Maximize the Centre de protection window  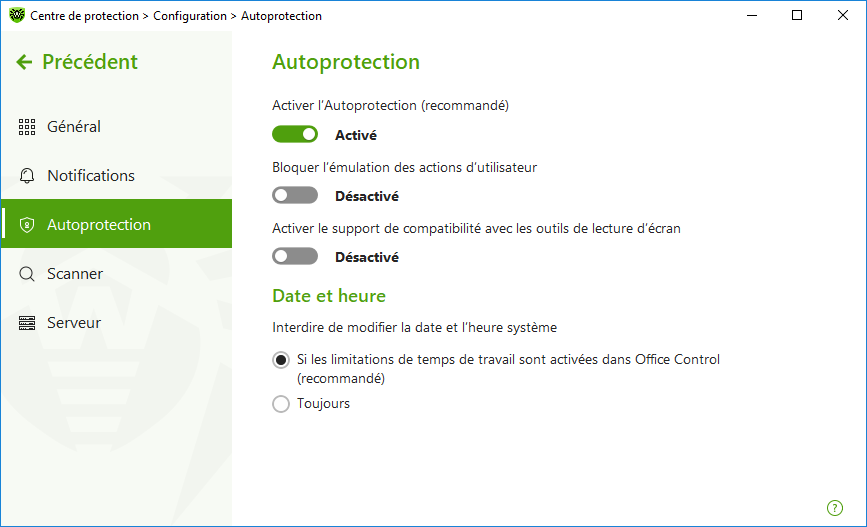pyautogui.click(x=797, y=15)
